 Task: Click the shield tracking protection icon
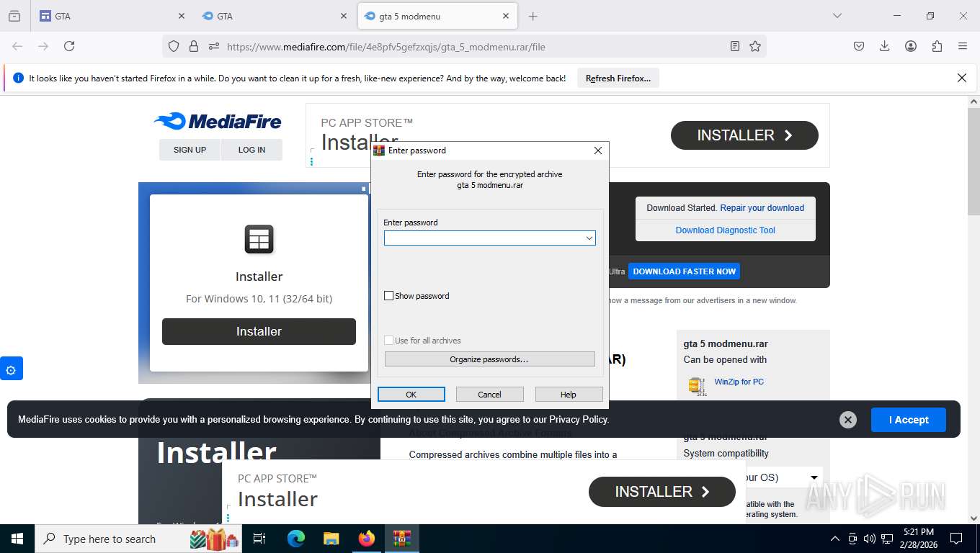pyautogui.click(x=174, y=46)
